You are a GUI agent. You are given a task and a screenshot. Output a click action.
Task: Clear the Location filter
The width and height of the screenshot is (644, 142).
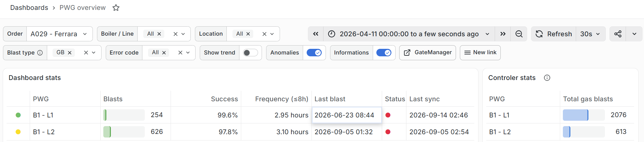(x=264, y=34)
